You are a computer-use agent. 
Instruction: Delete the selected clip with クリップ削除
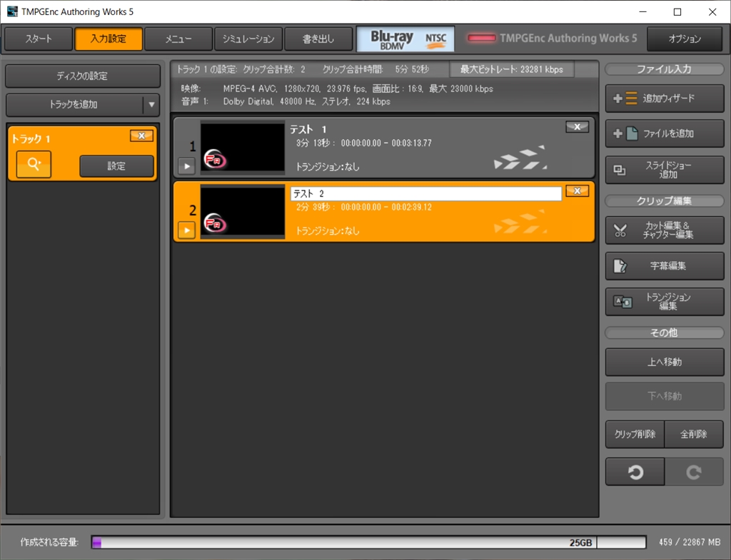coord(635,434)
